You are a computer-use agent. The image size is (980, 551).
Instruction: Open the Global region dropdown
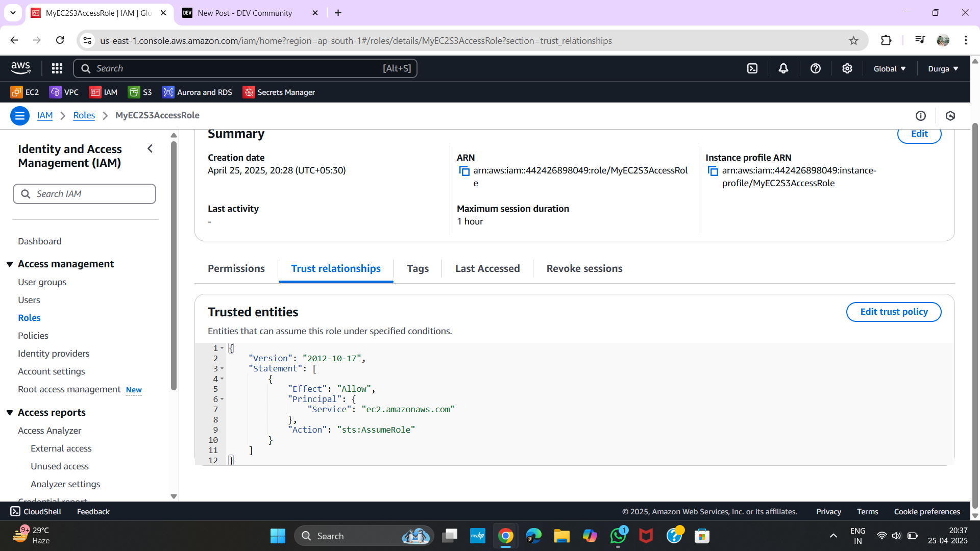coord(890,68)
